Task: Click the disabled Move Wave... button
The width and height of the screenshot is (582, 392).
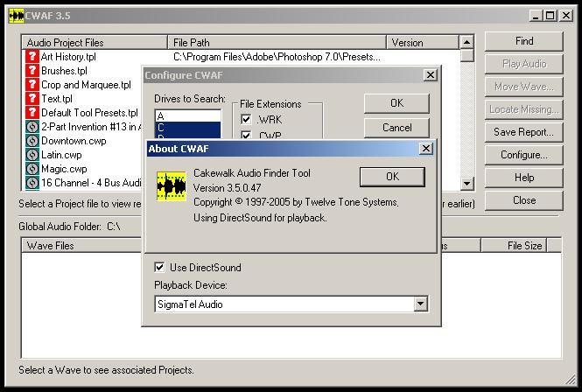Action: pyautogui.click(x=524, y=87)
